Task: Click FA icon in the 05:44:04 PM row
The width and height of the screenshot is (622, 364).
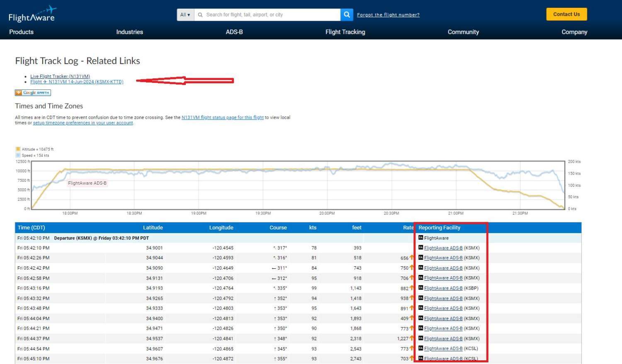Action: click(x=420, y=318)
